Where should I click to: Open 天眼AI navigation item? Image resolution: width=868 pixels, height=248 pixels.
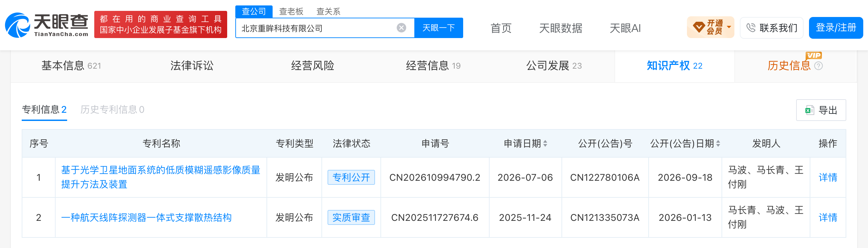tap(625, 28)
